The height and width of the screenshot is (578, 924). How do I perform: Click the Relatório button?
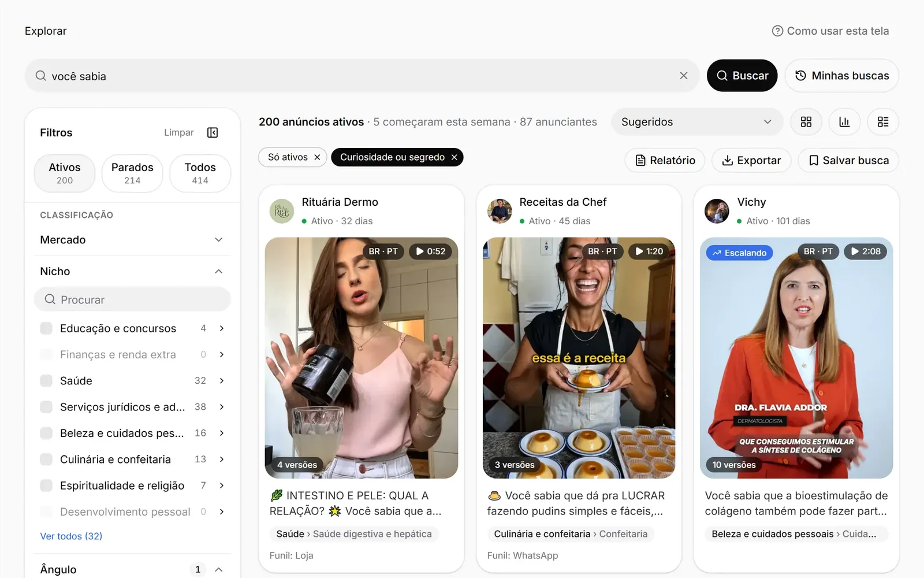[665, 161]
